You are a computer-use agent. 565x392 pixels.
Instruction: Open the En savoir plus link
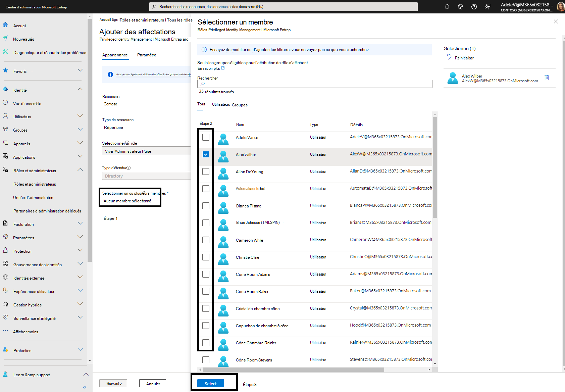(x=211, y=68)
